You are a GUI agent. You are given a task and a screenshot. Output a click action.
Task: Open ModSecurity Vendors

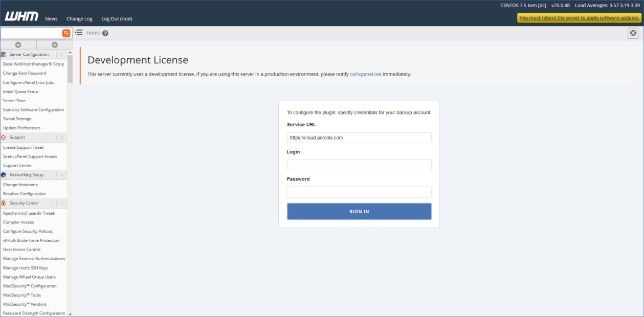pos(25,304)
